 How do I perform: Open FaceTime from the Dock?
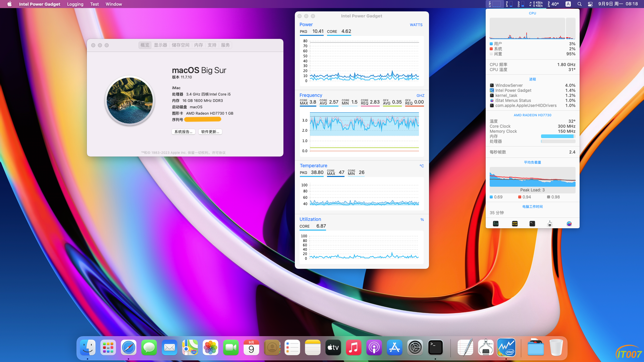pos(231,348)
